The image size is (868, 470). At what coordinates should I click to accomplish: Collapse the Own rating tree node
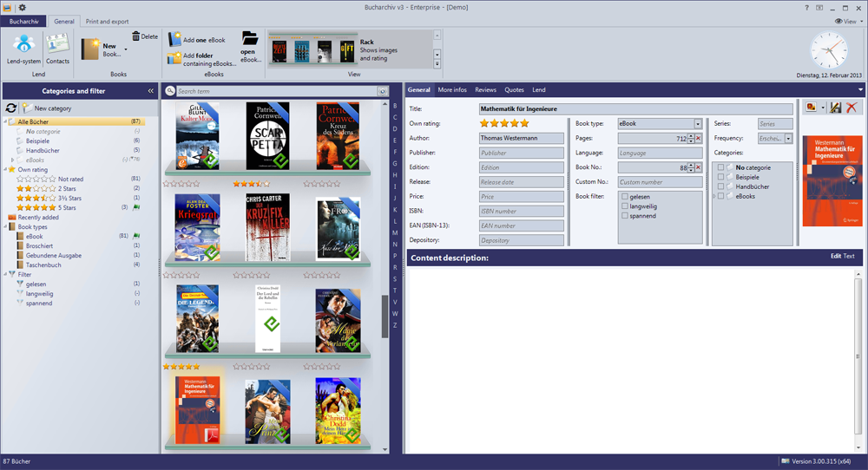pyautogui.click(x=5, y=169)
